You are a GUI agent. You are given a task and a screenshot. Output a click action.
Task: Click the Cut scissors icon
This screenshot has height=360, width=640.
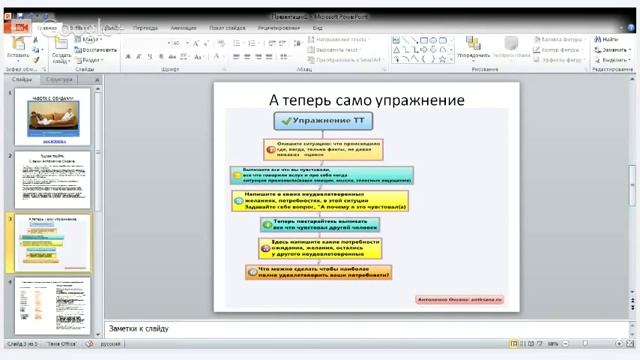click(x=36, y=40)
